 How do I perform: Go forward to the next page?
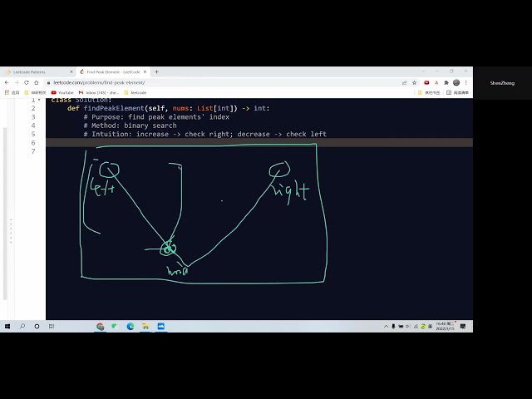[x=17, y=82]
